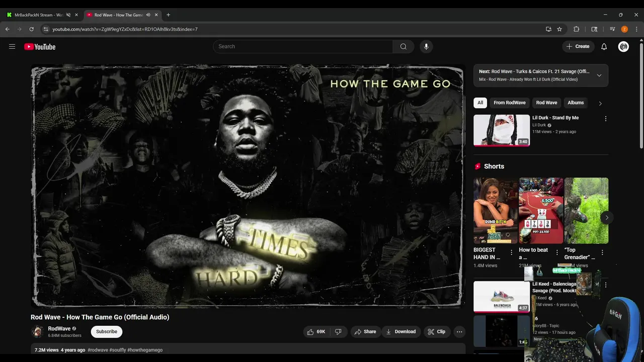The image size is (644, 362).
Task: Click the search magnifier button
Action: 403,46
